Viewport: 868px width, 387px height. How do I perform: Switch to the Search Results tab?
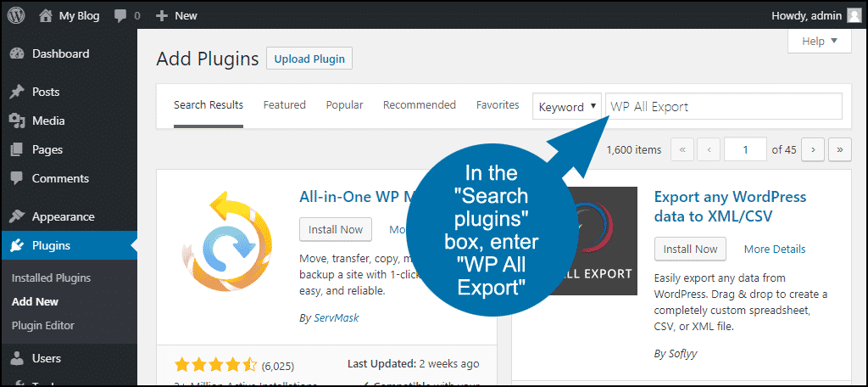click(209, 104)
